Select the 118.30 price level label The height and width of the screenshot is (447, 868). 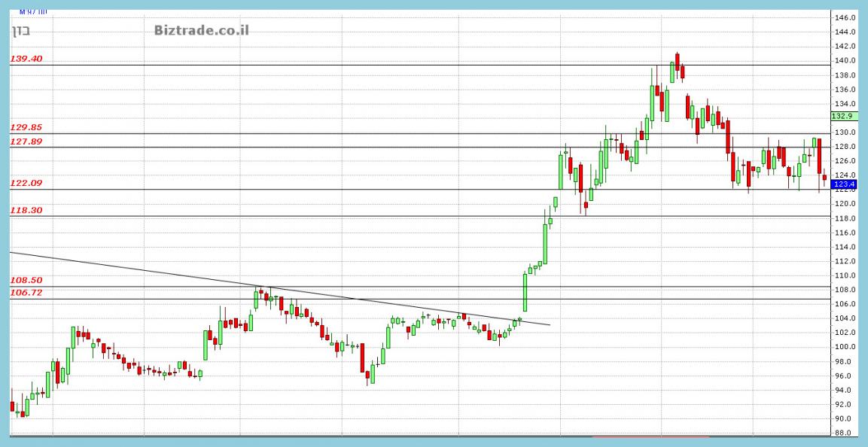pos(26,211)
